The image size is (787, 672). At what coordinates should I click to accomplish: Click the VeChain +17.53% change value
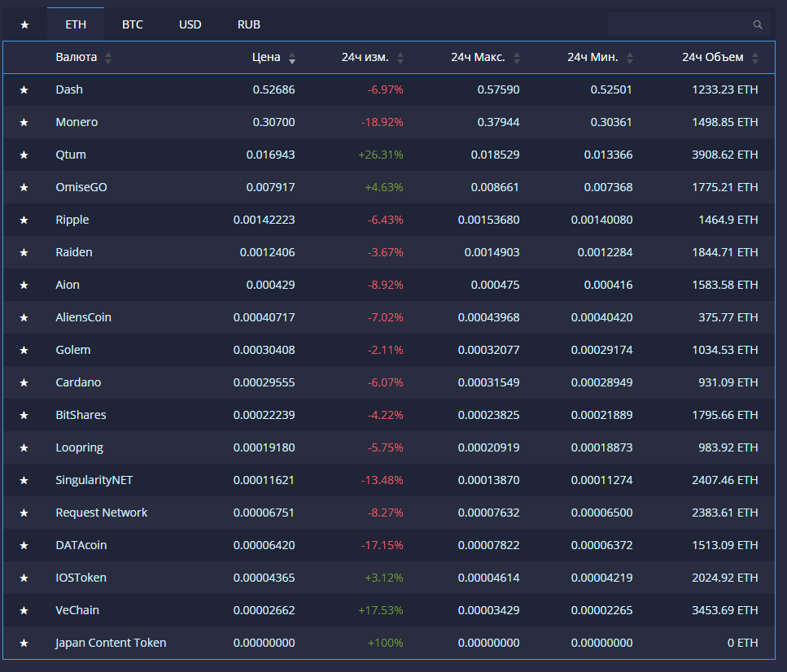tap(380, 610)
